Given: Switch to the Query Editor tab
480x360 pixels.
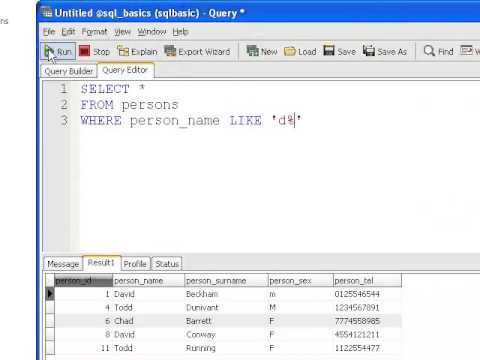Looking at the screenshot, I should click(125, 70).
